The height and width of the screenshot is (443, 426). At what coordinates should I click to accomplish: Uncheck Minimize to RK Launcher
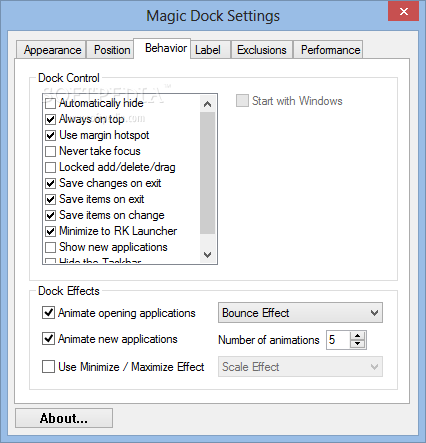pos(50,231)
